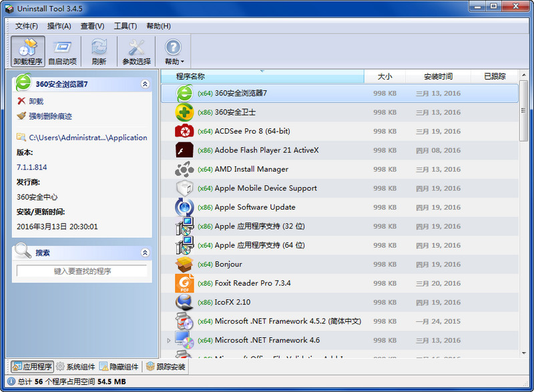Sort the list by 安装时间 column
Image resolution: width=534 pixels, height=392 pixels.
[x=441, y=76]
